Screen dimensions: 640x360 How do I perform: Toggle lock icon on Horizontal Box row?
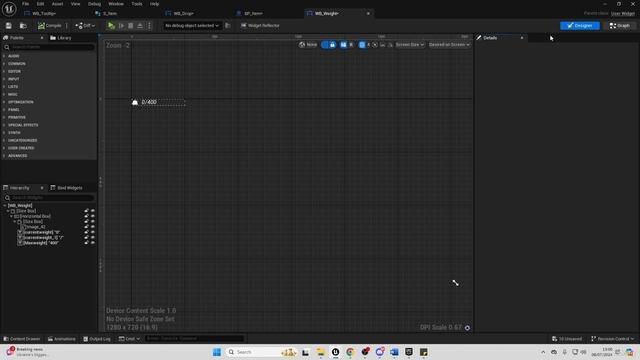87,216
